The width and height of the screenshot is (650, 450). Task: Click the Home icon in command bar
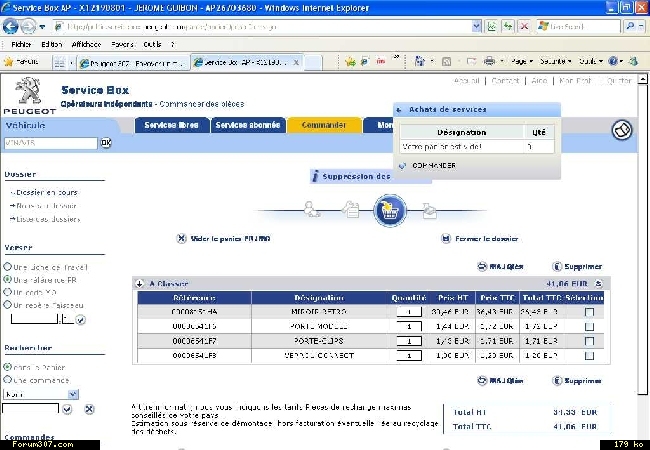(420, 61)
